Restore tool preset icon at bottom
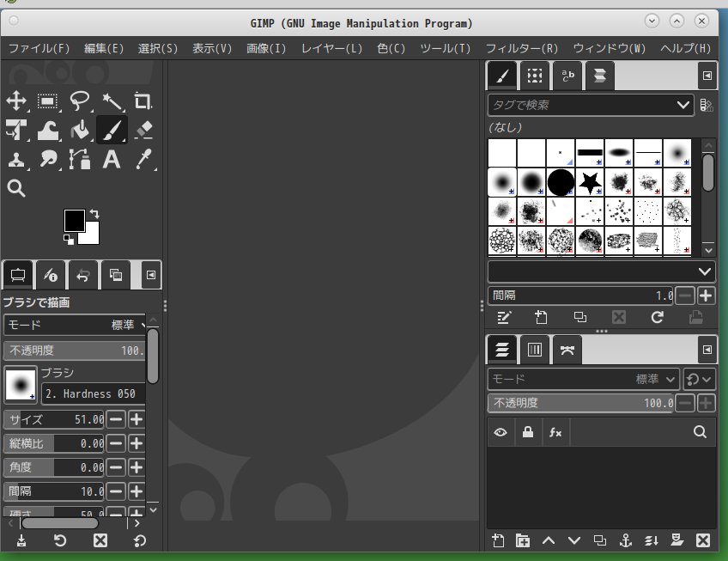The height and width of the screenshot is (561, 728). pyautogui.click(x=60, y=540)
